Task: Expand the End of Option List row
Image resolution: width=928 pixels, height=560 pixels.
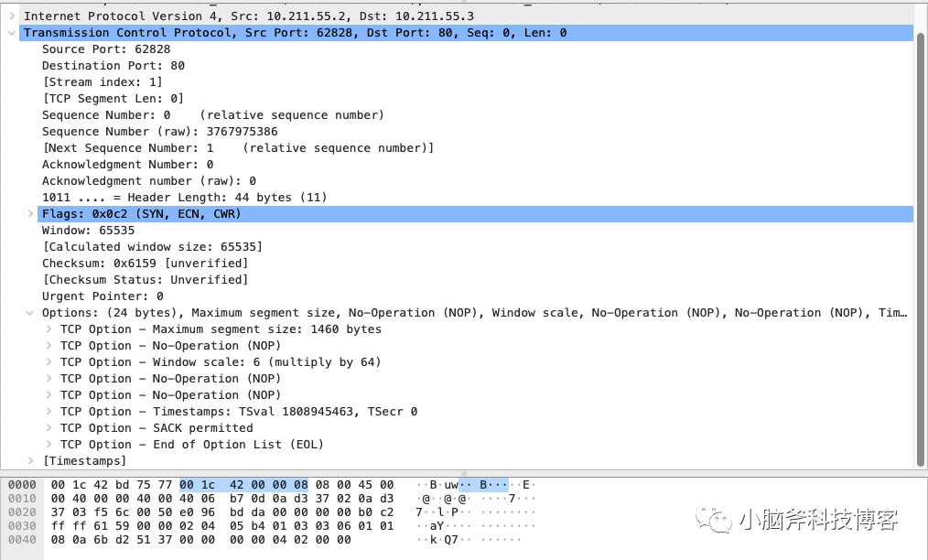Action: click(x=49, y=444)
